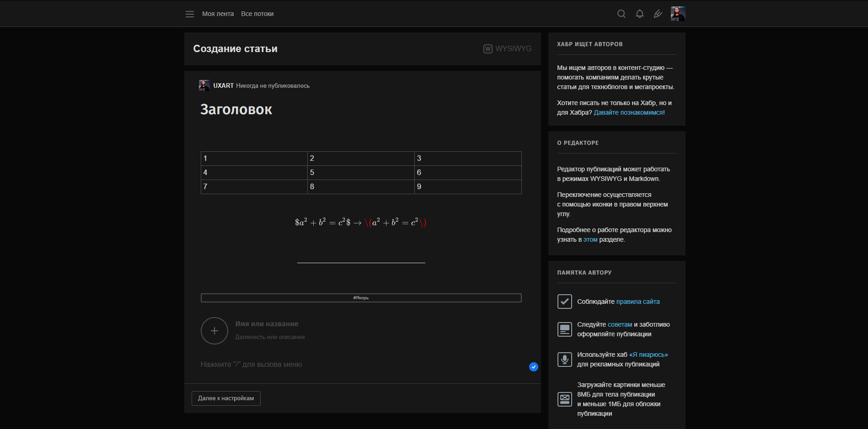This screenshot has height=429, width=868.
Task: Click the checkbox icon beside site rules
Action: tap(564, 302)
